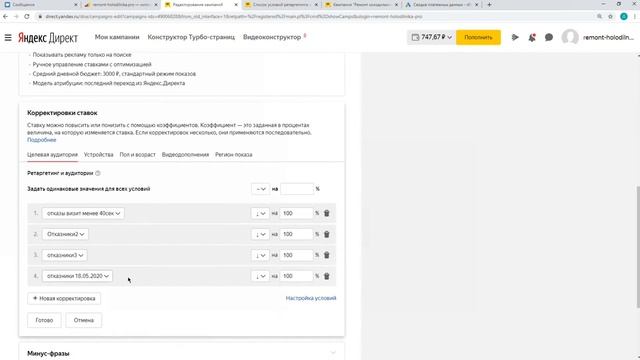Focus percent field for all conditions
This screenshot has height=360, width=640.
pyautogui.click(x=297, y=189)
